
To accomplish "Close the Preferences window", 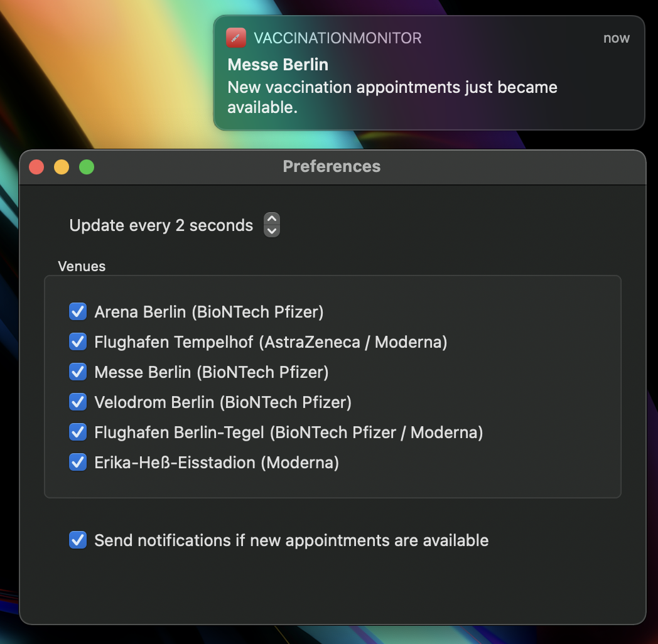I will (36, 167).
